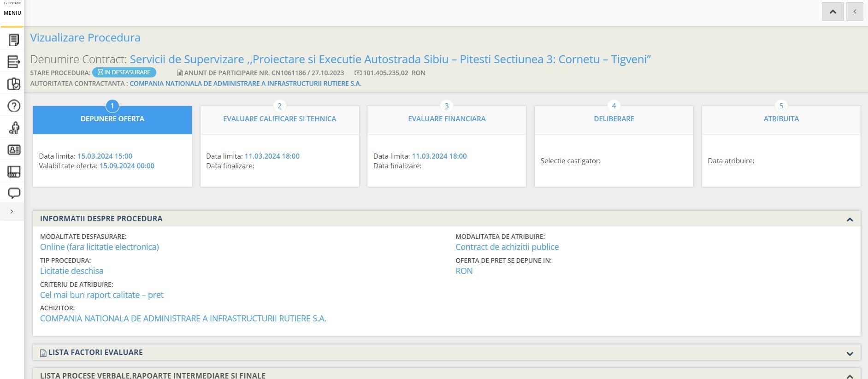Click the Online (fara licitatie electronica) value
The image size is (868, 379).
coord(100,247)
